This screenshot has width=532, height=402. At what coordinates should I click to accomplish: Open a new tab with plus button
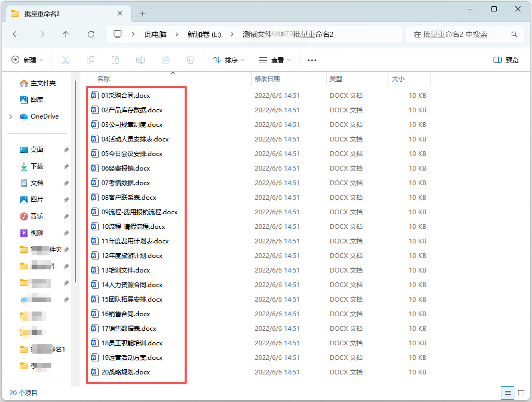pos(143,14)
